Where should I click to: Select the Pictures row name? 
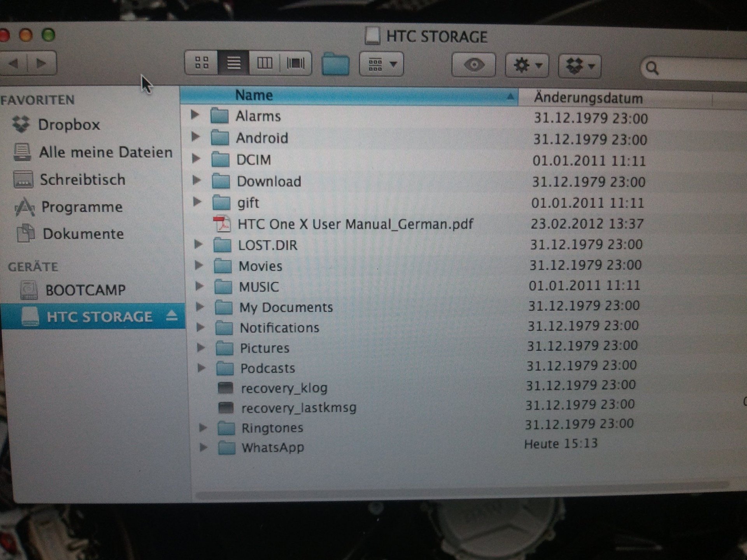(265, 348)
